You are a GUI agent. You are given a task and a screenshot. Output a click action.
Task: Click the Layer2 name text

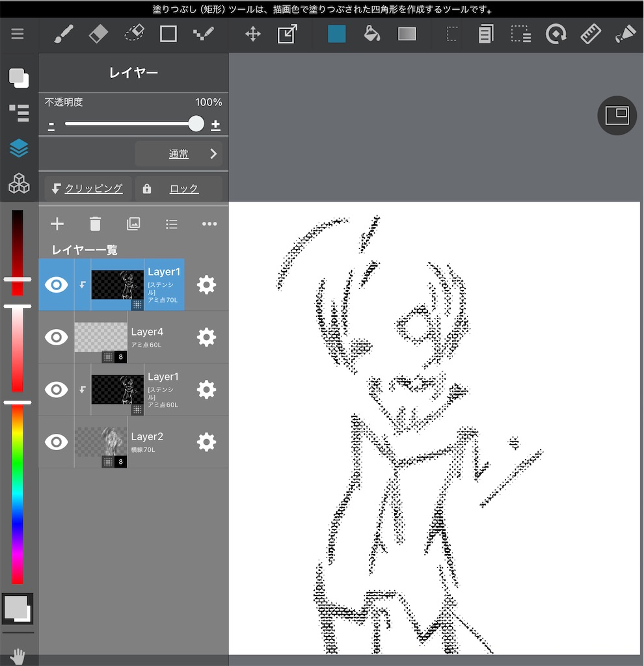(x=147, y=436)
